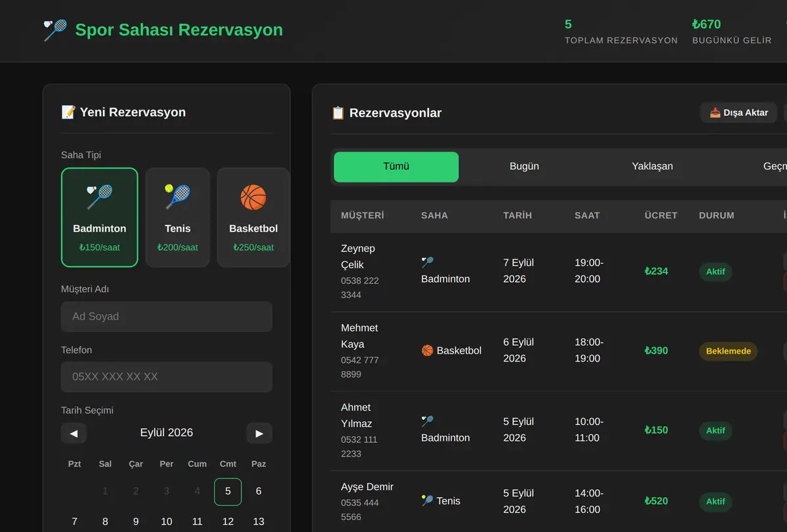This screenshot has width=787, height=532.
Task: Select the Tenis court type card
Action: [178, 217]
